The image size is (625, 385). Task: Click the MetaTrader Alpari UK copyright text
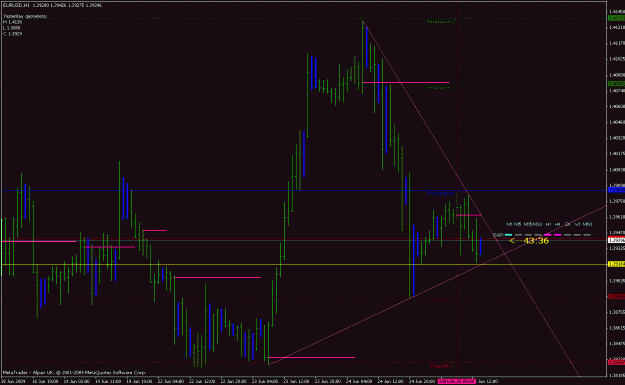pyautogui.click(x=75, y=373)
